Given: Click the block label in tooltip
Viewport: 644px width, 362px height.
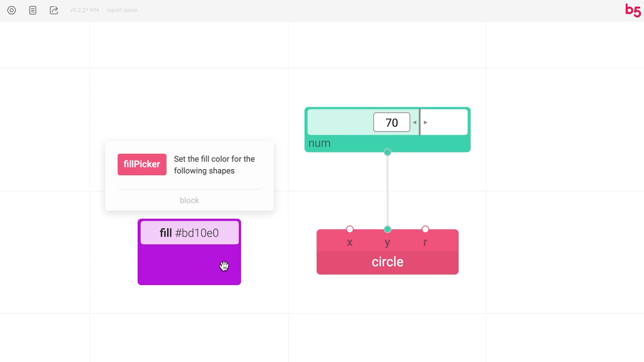Looking at the screenshot, I should pyautogui.click(x=189, y=200).
